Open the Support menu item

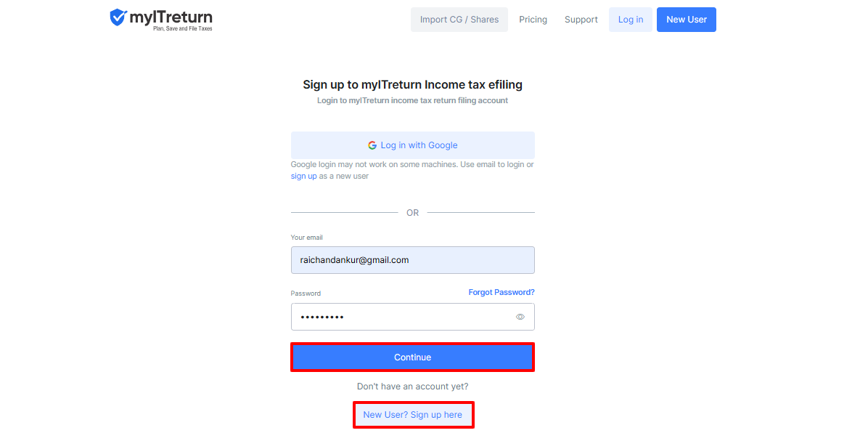[x=581, y=20]
